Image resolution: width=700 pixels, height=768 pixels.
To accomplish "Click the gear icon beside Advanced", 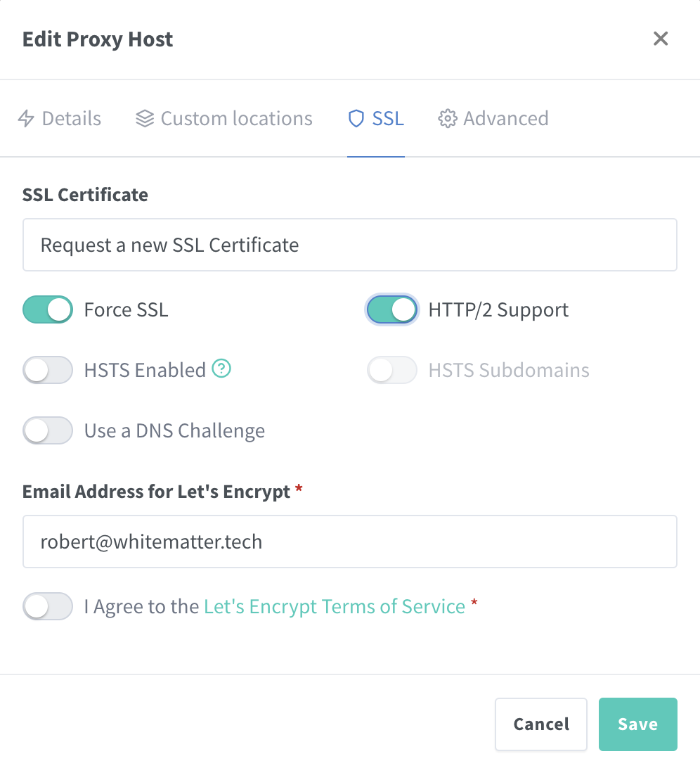I will [x=446, y=119].
